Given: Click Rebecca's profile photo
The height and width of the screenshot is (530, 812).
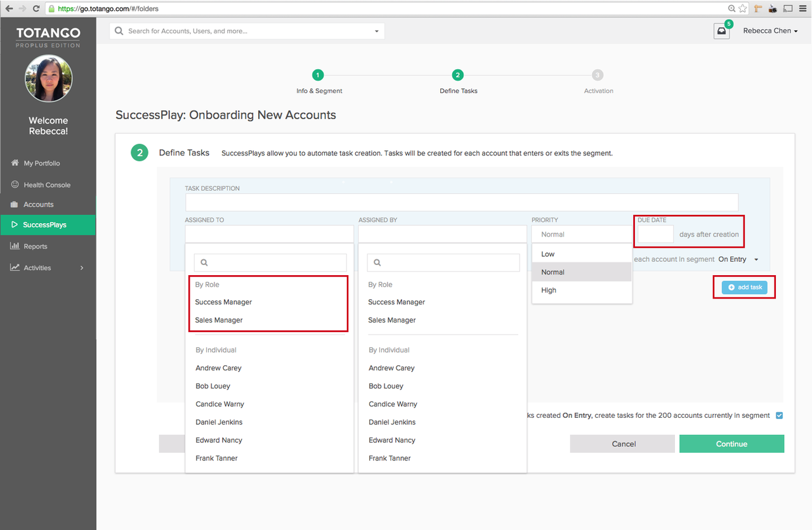Looking at the screenshot, I should [48, 79].
